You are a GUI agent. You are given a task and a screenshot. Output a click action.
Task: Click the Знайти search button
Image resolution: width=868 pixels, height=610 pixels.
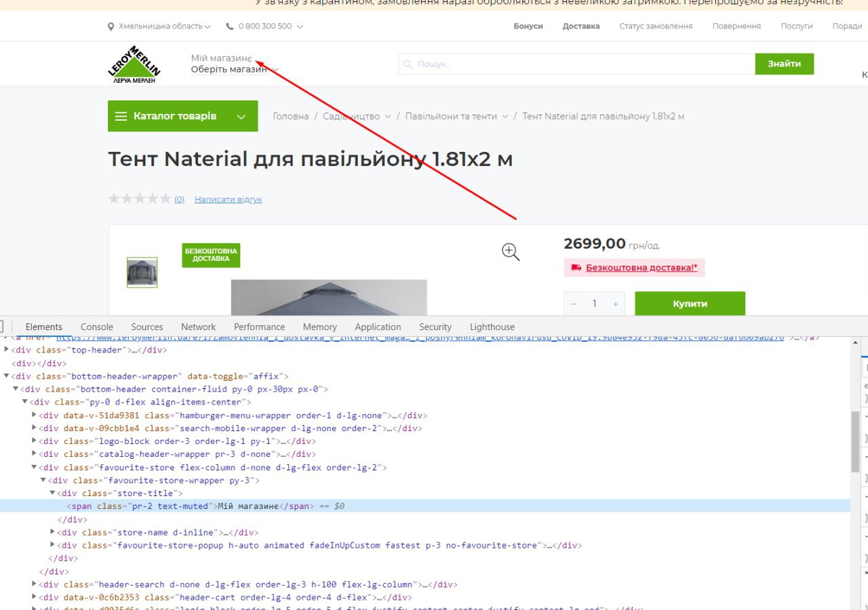coord(785,64)
